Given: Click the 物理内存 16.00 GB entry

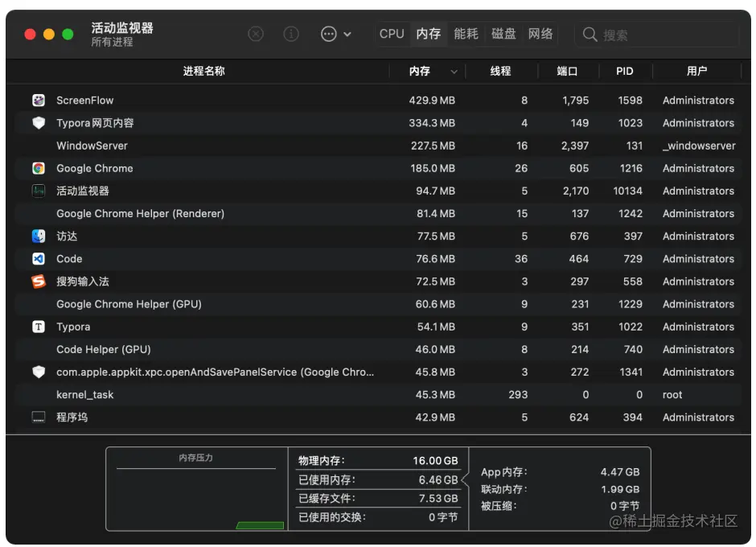Looking at the screenshot, I should (x=378, y=461).
